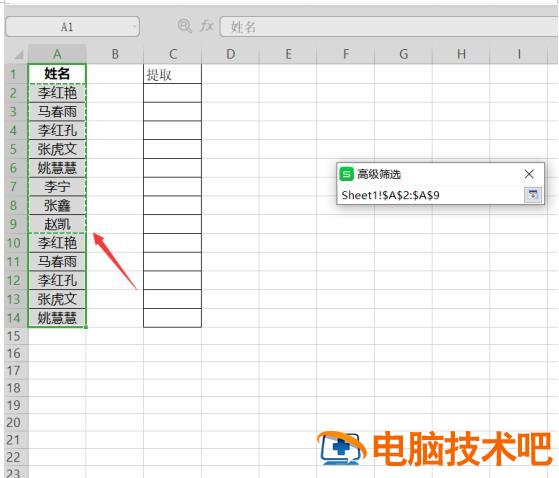Select the cell containing 李宁
This screenshot has width=559, height=478.
pyautogui.click(x=57, y=187)
